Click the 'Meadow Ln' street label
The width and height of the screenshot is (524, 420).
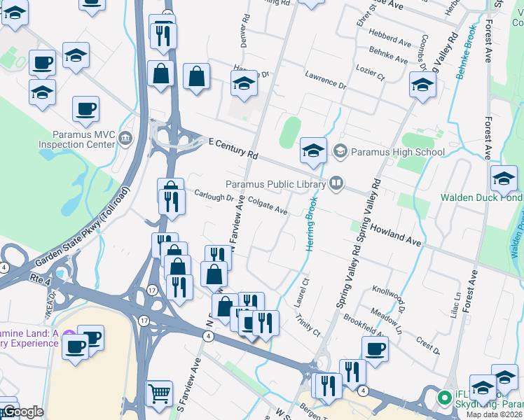click(x=386, y=321)
